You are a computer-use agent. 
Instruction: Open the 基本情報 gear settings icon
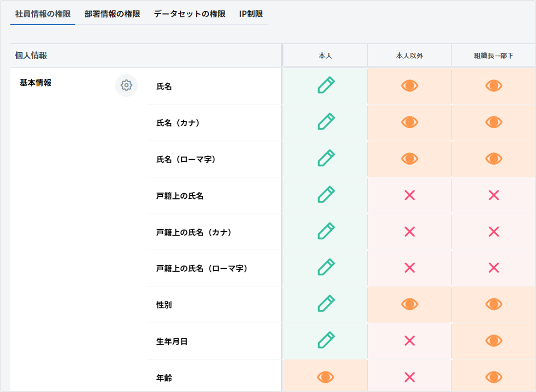click(126, 85)
